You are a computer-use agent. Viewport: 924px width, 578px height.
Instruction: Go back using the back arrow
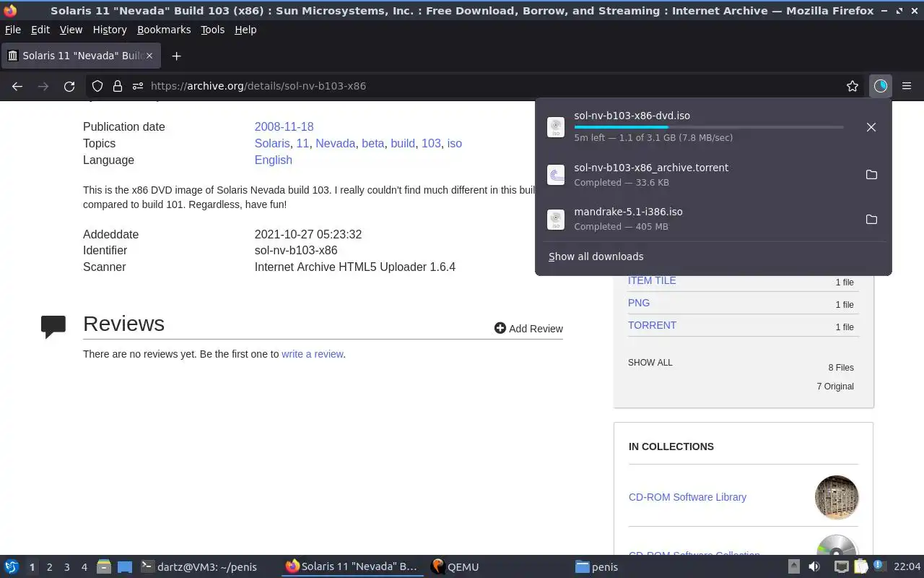(x=17, y=86)
